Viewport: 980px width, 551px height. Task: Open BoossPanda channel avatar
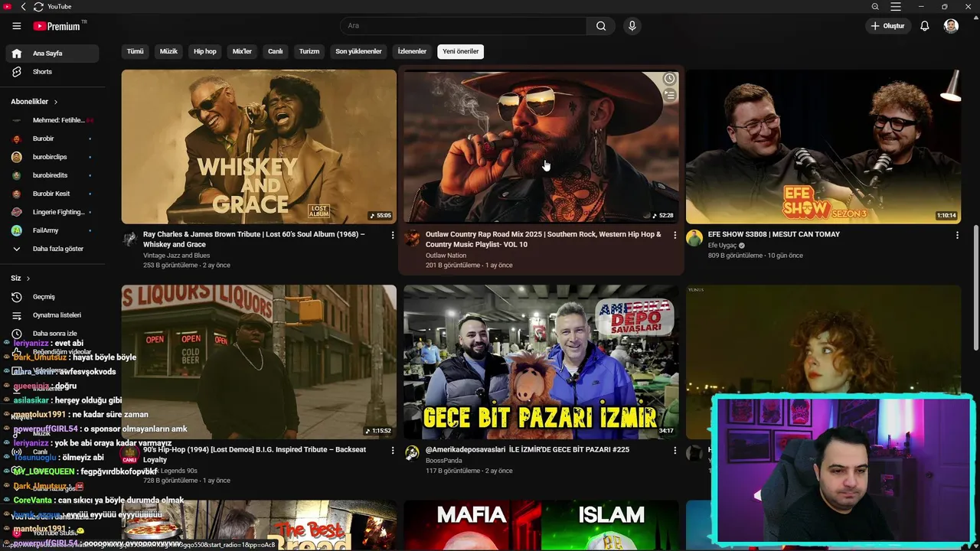click(412, 453)
